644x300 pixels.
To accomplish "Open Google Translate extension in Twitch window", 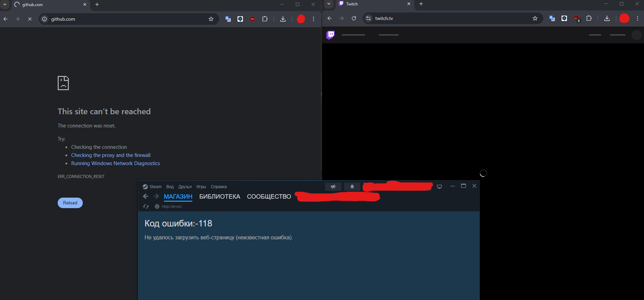I will coord(552,18).
